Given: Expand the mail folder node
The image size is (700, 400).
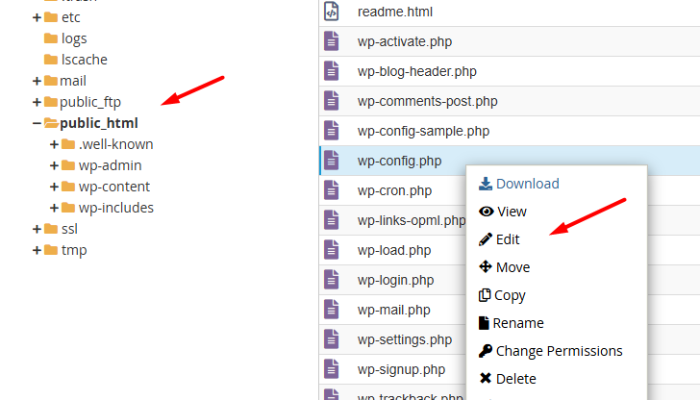Looking at the screenshot, I should pyautogui.click(x=37, y=81).
